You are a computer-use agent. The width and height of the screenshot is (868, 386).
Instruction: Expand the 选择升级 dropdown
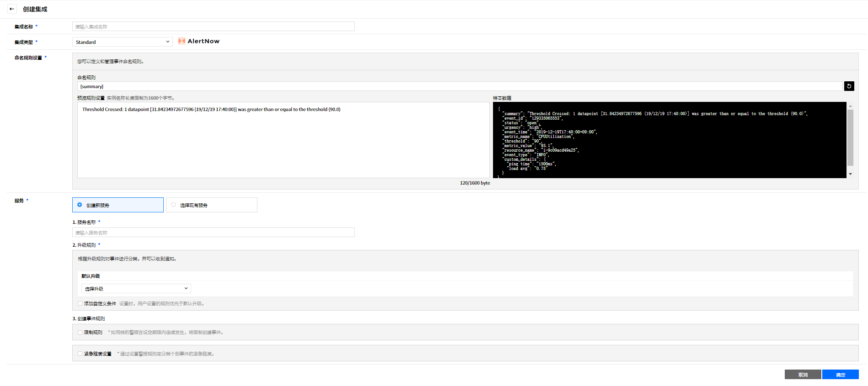(x=136, y=289)
